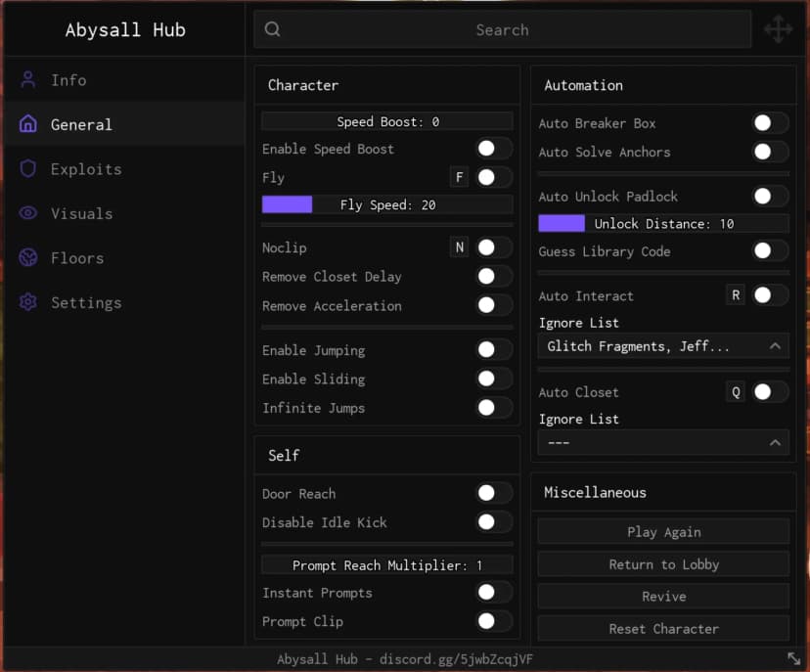Click the Self section header
The height and width of the screenshot is (672, 810).
[x=284, y=455]
